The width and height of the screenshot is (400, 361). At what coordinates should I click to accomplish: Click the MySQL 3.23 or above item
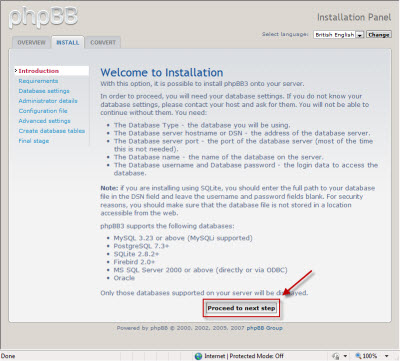tap(183, 238)
